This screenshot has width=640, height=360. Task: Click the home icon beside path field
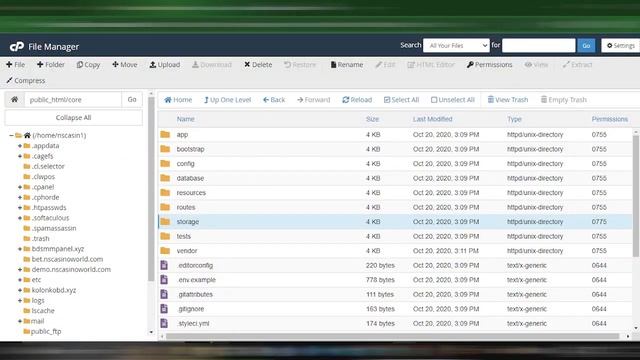point(14,99)
